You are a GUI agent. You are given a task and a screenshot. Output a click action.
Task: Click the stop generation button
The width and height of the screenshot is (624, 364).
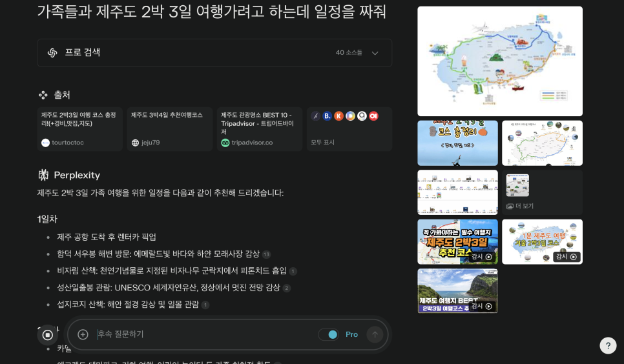click(47, 334)
